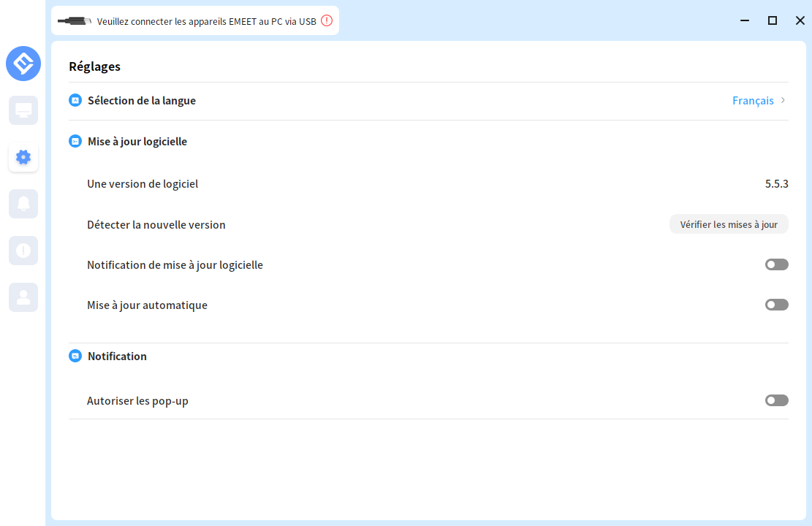Toggle Autoriser les pop-up switch
The width and height of the screenshot is (812, 526).
pos(776,400)
